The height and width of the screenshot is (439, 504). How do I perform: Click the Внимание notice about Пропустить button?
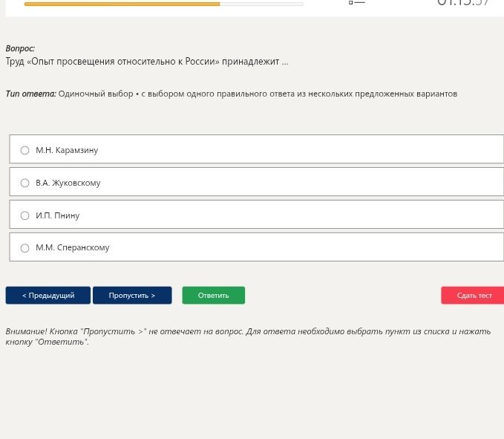click(x=248, y=336)
